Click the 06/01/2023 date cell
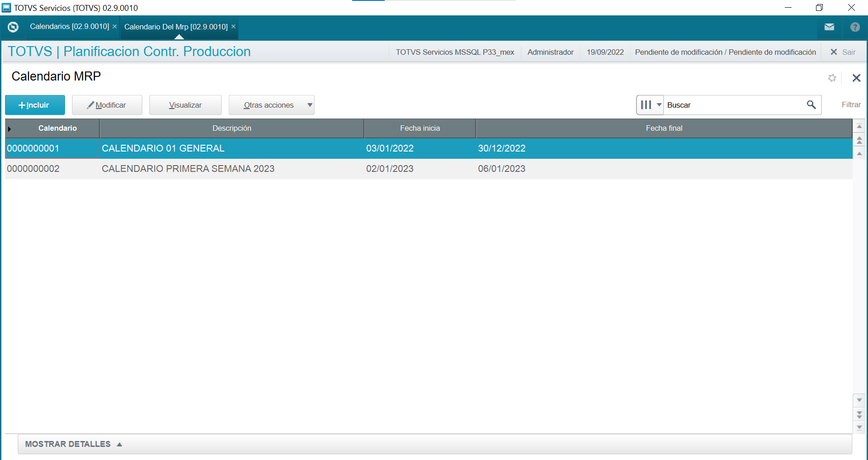The height and width of the screenshot is (460, 868). click(502, 169)
